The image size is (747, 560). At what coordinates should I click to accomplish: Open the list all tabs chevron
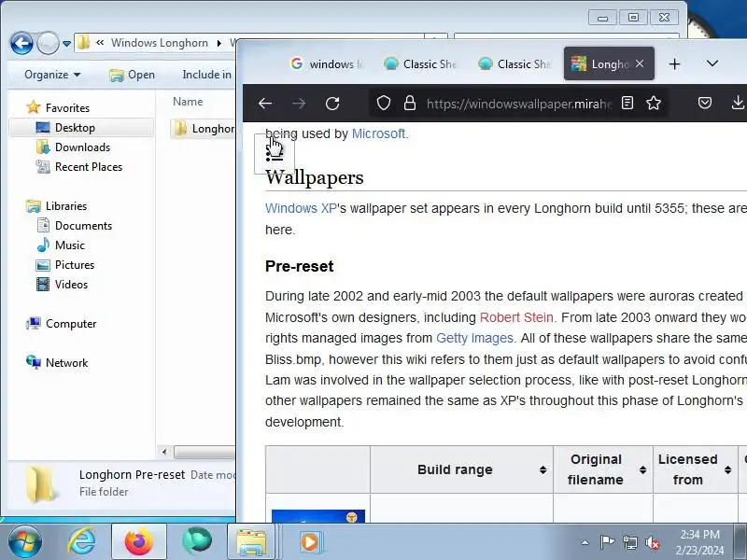coord(712,63)
